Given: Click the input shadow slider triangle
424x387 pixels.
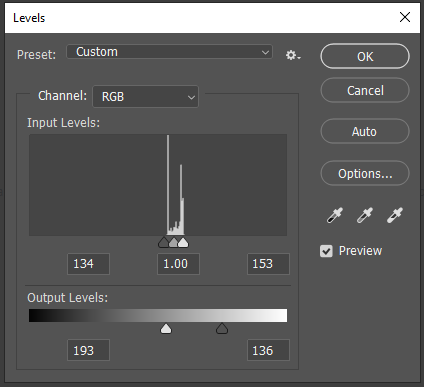Looking at the screenshot, I should (x=164, y=242).
